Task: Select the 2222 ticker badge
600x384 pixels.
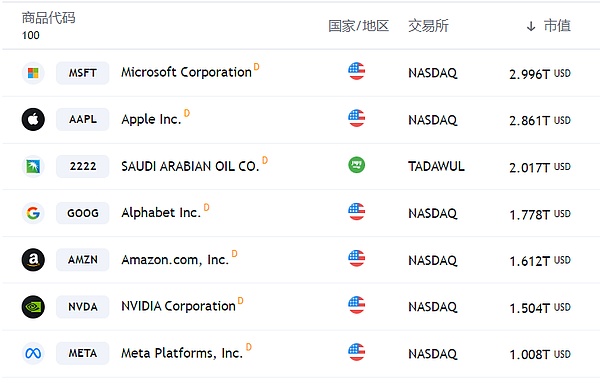Action: pos(83,166)
